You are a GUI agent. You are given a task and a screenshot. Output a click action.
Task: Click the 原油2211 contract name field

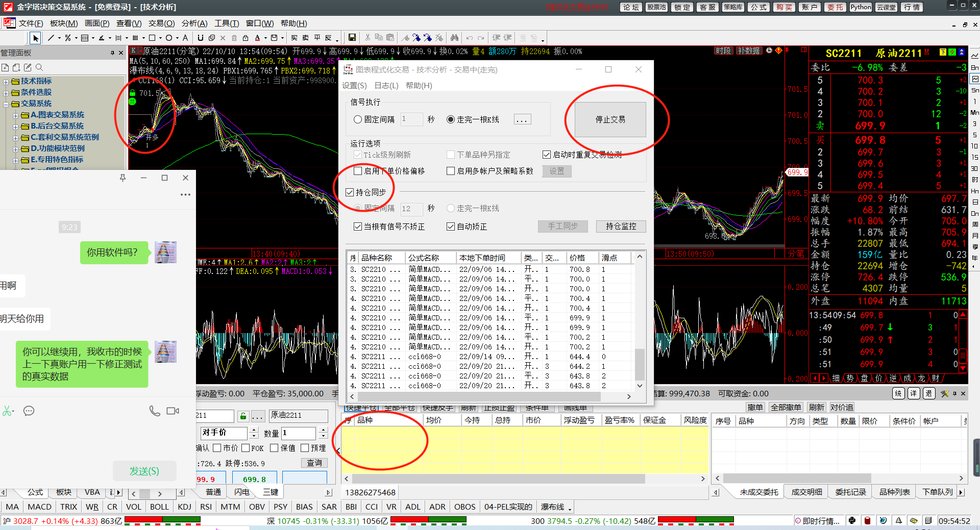point(298,416)
